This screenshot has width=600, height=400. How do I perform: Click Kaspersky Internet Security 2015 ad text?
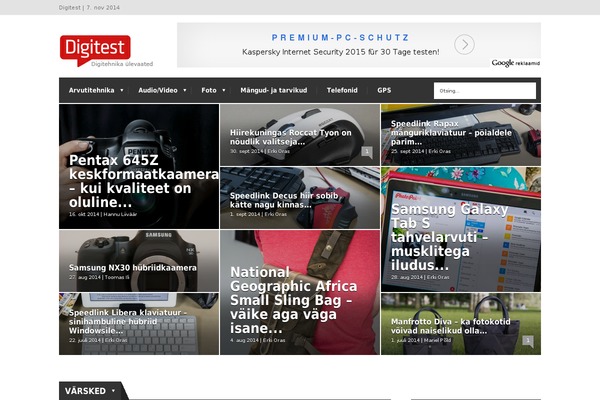click(341, 52)
